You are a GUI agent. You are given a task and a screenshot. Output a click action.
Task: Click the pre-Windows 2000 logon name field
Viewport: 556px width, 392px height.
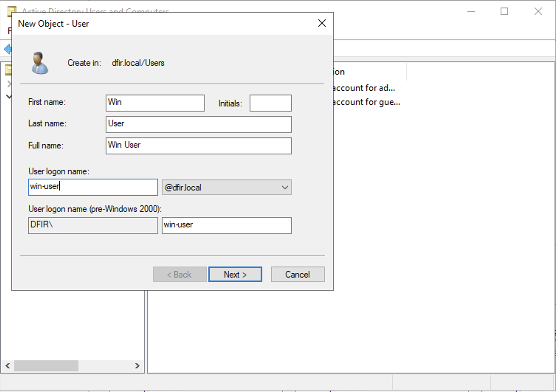click(x=226, y=226)
